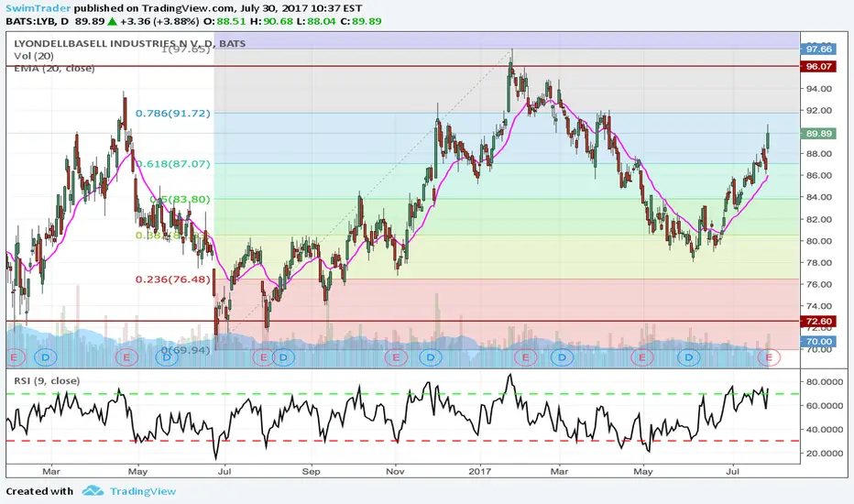Click the 1(97.65) Fibonacci level label
The height and width of the screenshot is (504, 854).
(186, 49)
